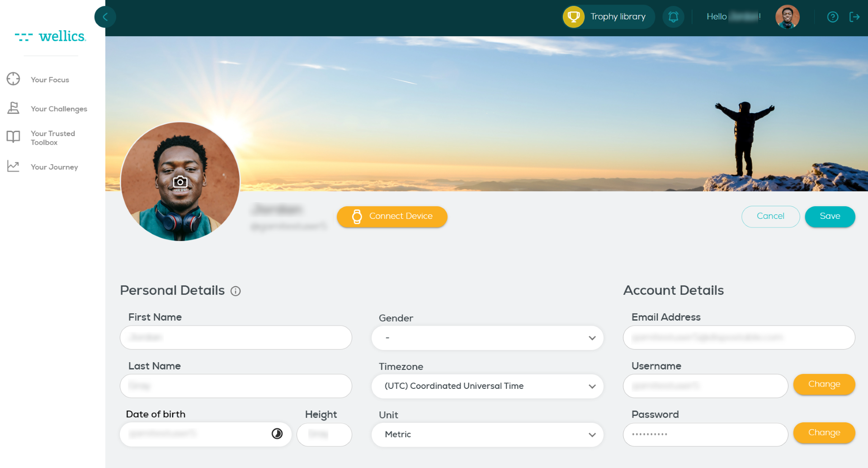
Task: Click the Wellics logo
Action: pos(51,36)
